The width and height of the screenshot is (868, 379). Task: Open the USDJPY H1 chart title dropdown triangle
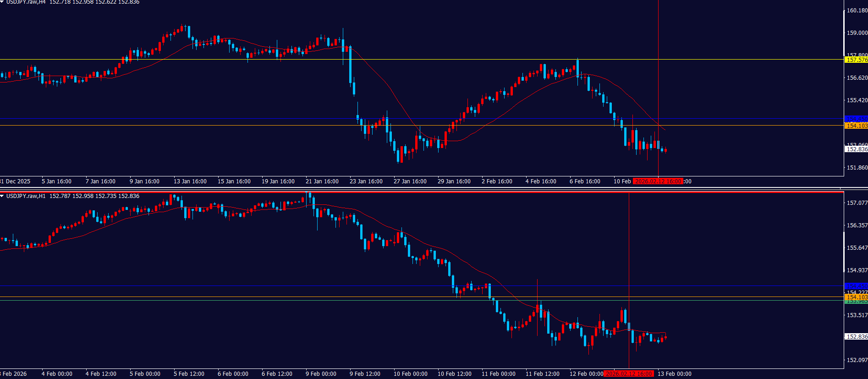point(2,196)
